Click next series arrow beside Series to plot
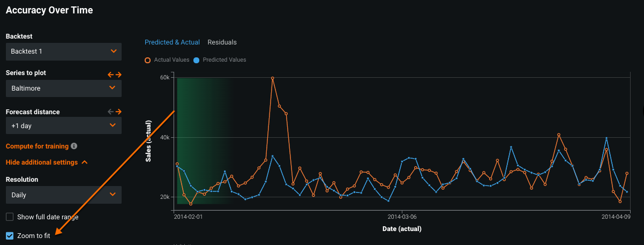The image size is (644, 245). coord(118,75)
